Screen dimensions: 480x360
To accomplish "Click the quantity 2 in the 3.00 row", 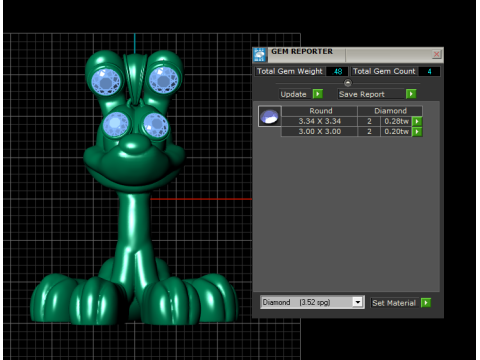I will pos(369,131).
